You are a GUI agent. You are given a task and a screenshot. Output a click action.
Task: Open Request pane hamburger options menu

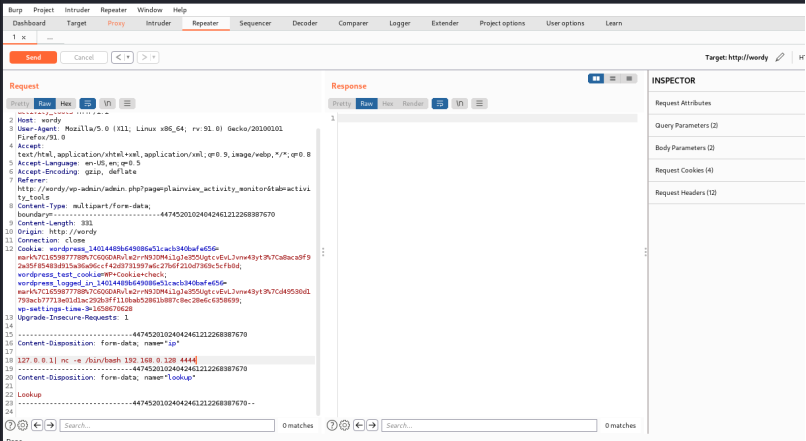[127, 103]
